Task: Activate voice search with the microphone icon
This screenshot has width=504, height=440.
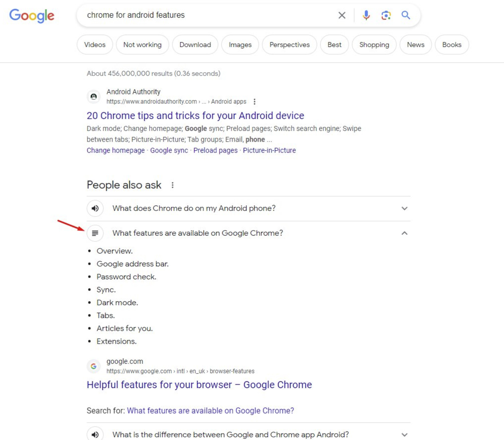Action: pyautogui.click(x=366, y=15)
